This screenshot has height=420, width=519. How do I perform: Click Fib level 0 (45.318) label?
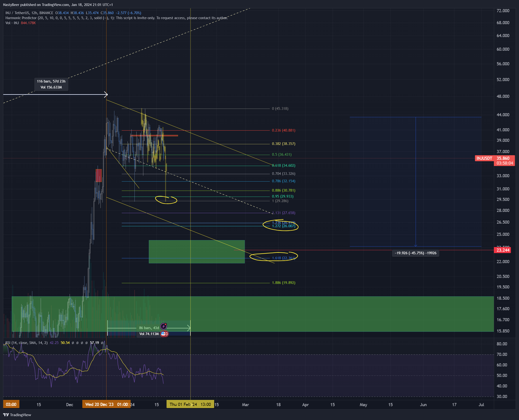[x=280, y=109]
